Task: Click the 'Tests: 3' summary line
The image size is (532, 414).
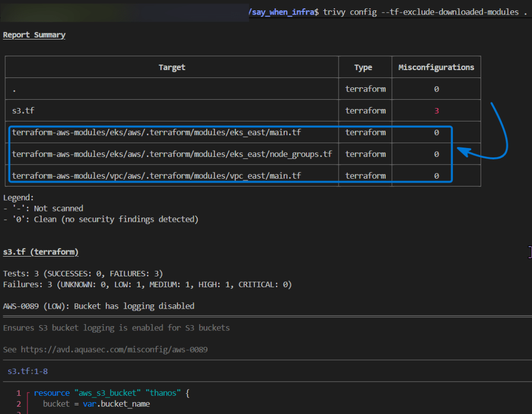Action: click(83, 273)
